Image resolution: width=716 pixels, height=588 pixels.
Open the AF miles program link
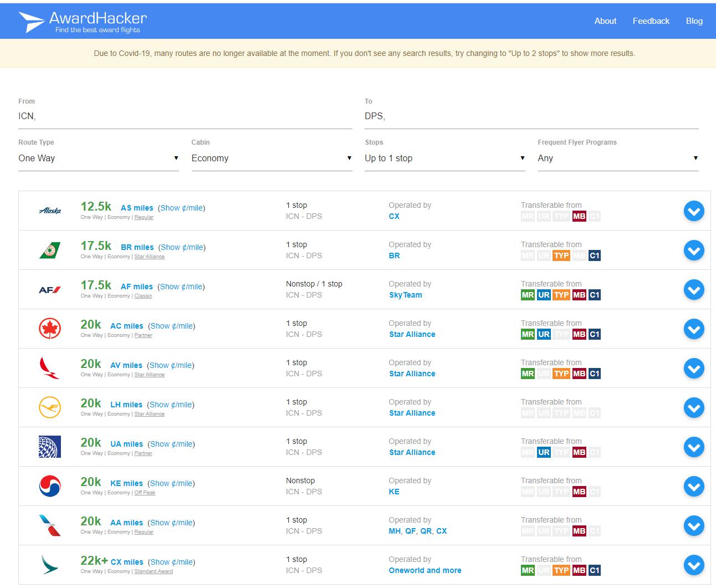point(137,287)
